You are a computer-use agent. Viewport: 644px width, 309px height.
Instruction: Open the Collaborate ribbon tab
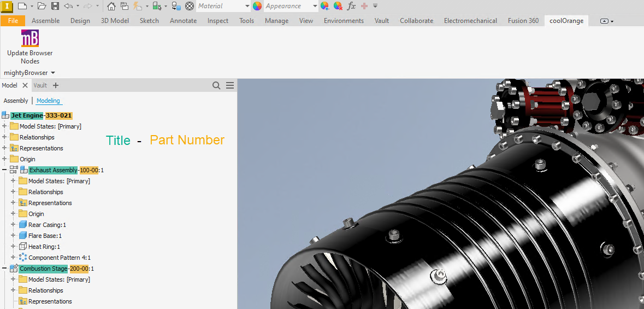[x=416, y=21]
